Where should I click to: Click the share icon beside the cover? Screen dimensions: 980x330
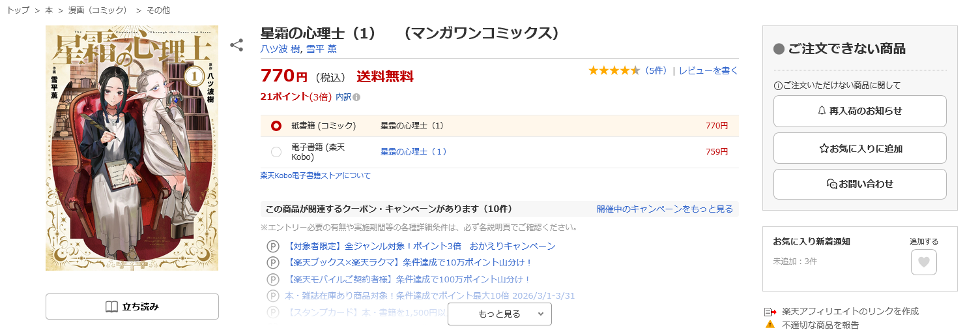tap(237, 45)
